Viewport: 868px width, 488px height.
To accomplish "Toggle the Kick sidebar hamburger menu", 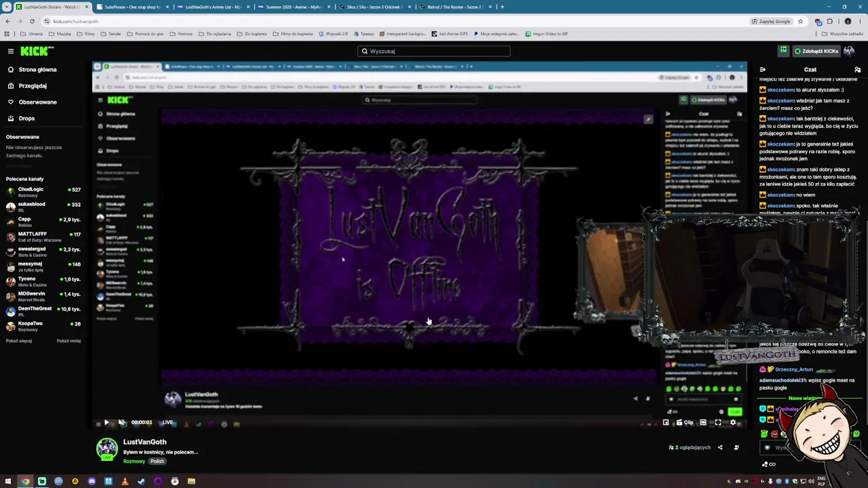I will point(11,51).
